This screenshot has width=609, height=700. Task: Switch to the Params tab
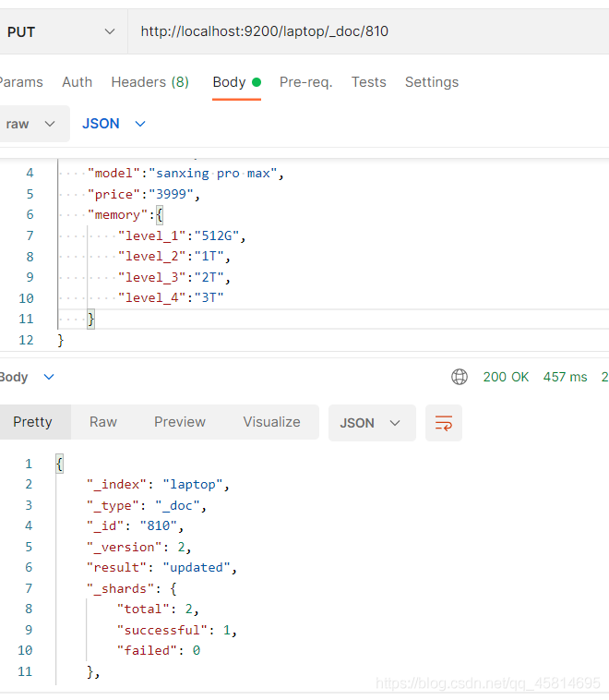(x=21, y=82)
